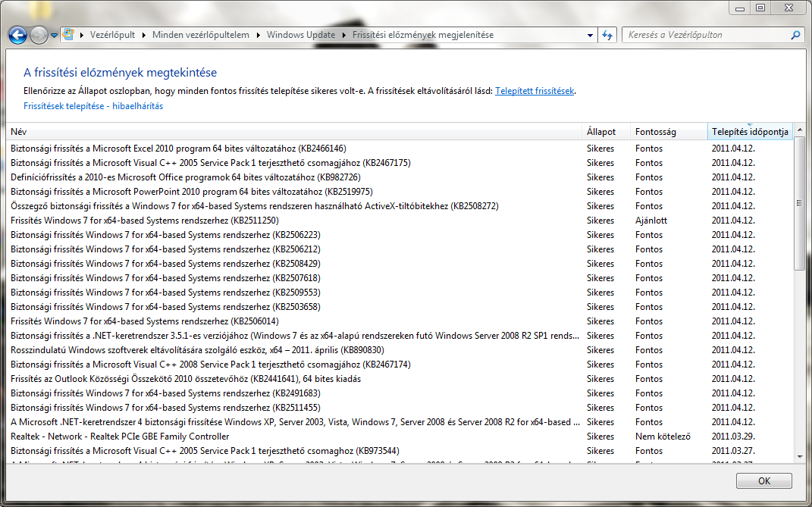The height and width of the screenshot is (507, 812).
Task: Select the Realtek PCIe GBE Family Controller row
Action: [400, 437]
